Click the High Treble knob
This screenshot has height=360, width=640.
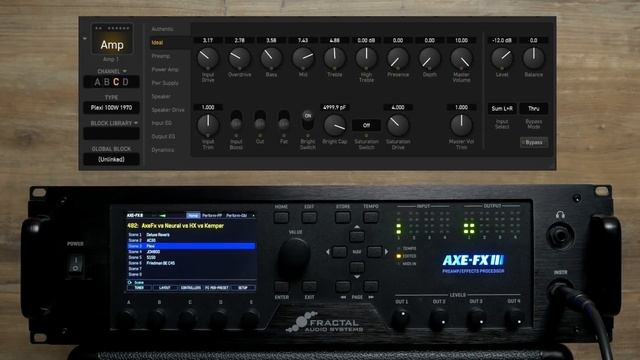[366, 58]
